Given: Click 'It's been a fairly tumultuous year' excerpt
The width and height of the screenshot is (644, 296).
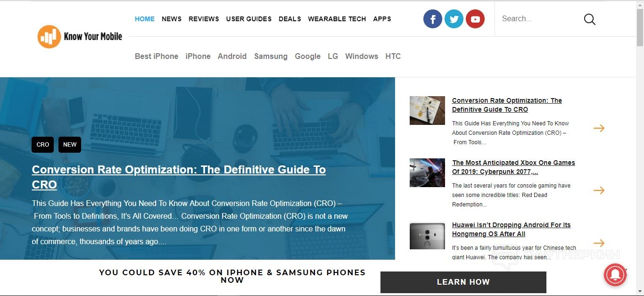Looking at the screenshot, I should [514, 253].
